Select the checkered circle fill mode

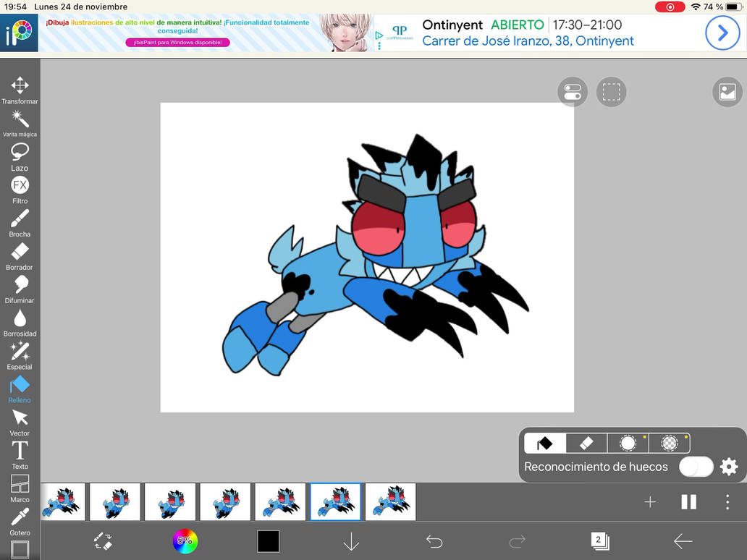click(x=670, y=444)
